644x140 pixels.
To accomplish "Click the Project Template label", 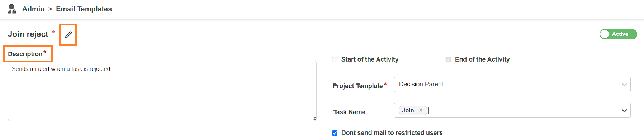I will 357,86.
